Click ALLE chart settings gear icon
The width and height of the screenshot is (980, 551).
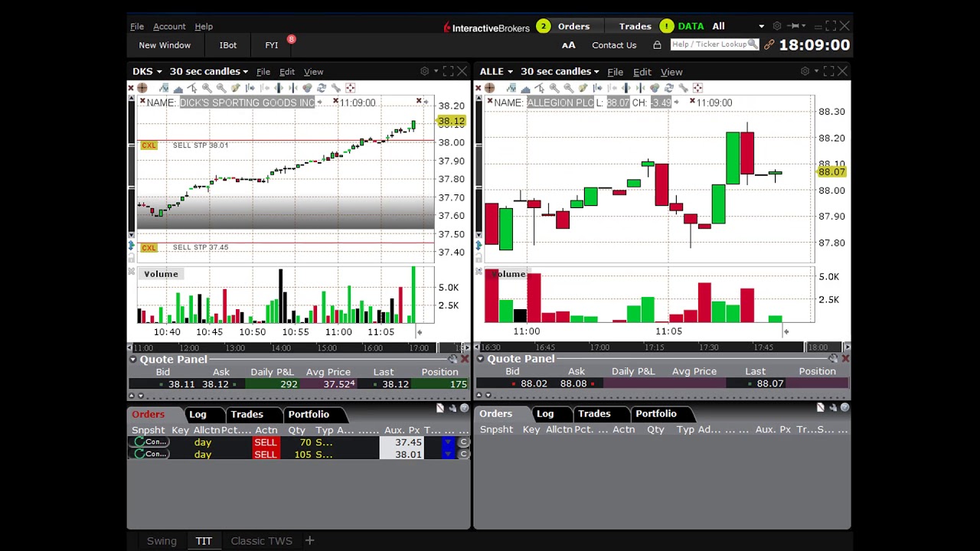point(805,71)
